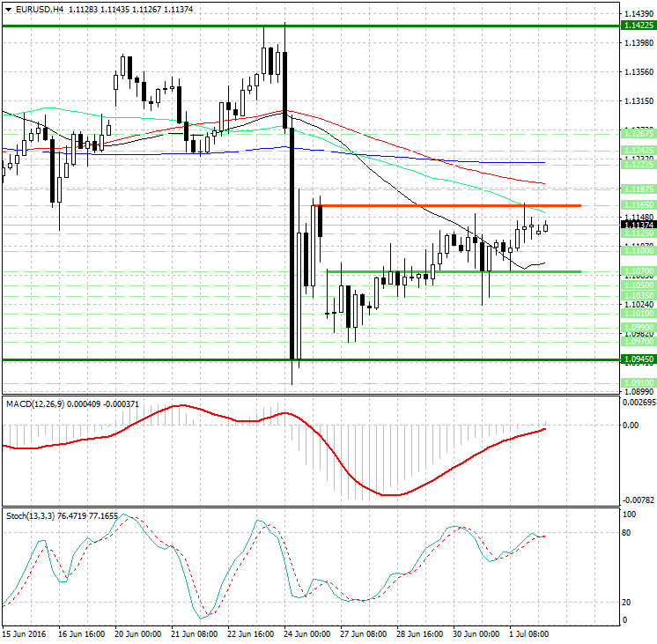Select the MACD scale value 0.002695
This screenshot has width=657, height=644.
pyautogui.click(x=639, y=402)
